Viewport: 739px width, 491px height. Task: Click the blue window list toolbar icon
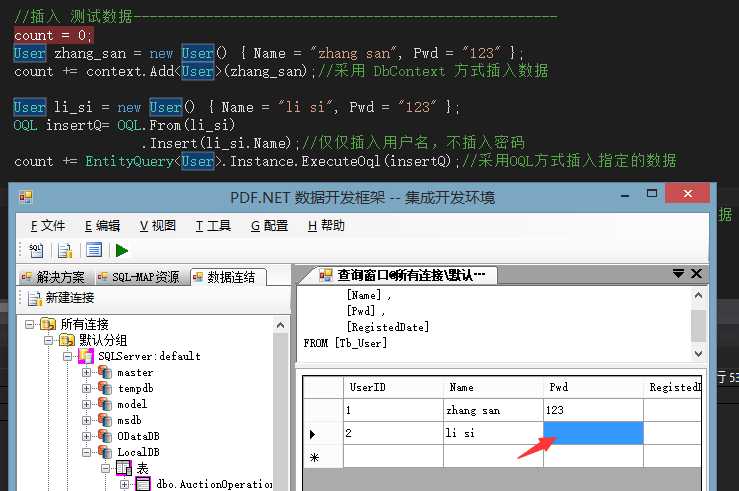coord(94,250)
